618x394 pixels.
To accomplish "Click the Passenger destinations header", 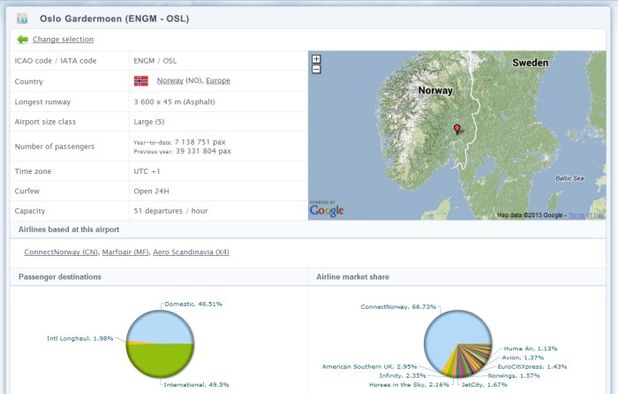I will (60, 277).
